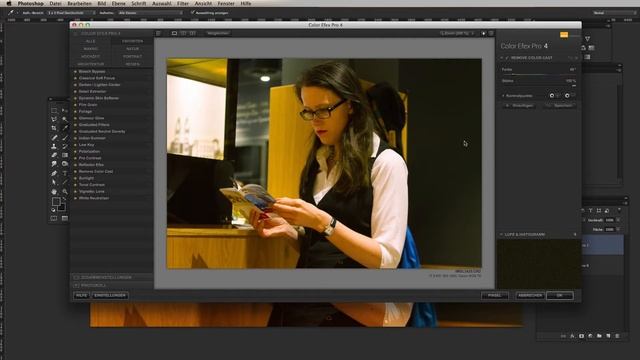Select the Eyedropper tool in Photoshop toolbox
The image size is (640, 360).
click(64, 128)
